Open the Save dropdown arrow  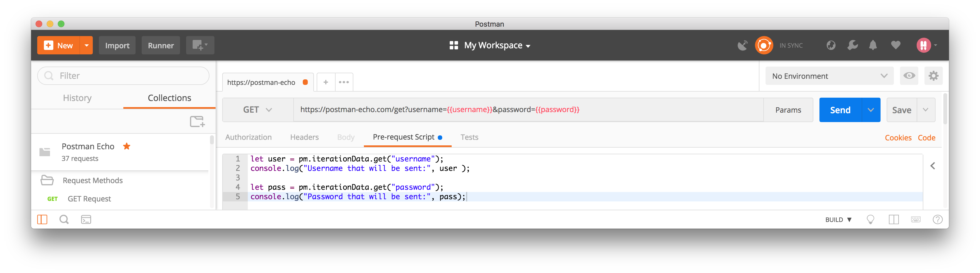[926, 110]
